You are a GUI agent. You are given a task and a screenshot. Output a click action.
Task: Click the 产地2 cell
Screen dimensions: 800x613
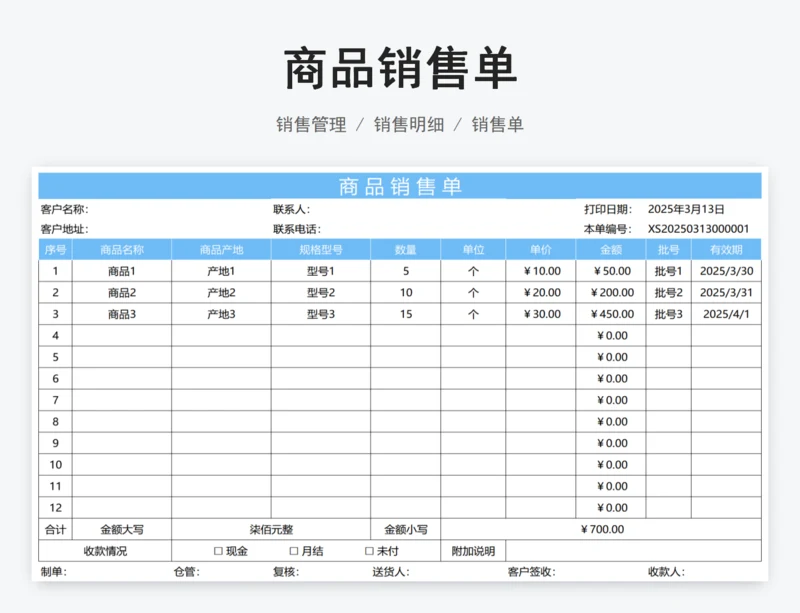click(x=221, y=292)
